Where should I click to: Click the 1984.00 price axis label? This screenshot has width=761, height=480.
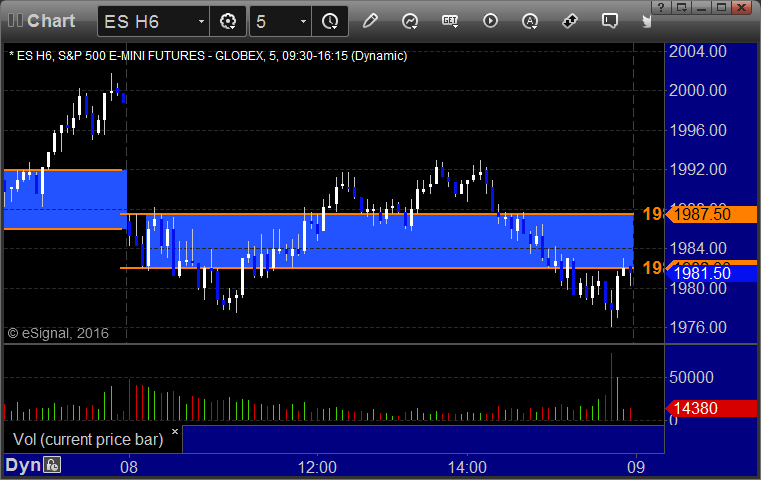point(697,248)
